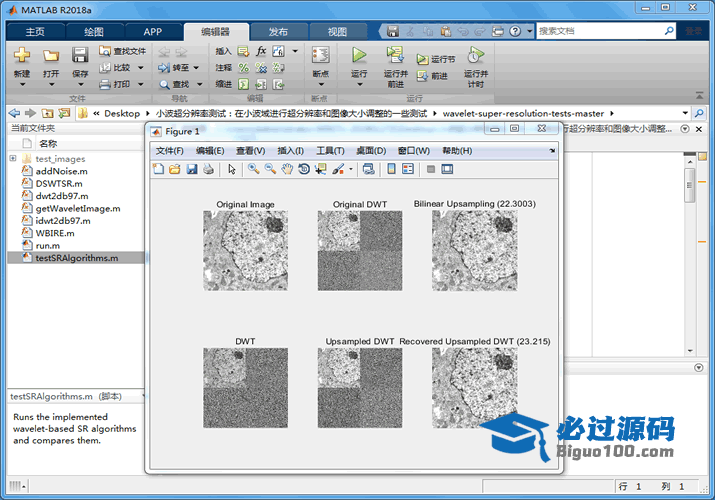Image resolution: width=715 pixels, height=500 pixels.
Task: Open the brush tool color dropdown arrow
Action: pyautogui.click(x=350, y=170)
